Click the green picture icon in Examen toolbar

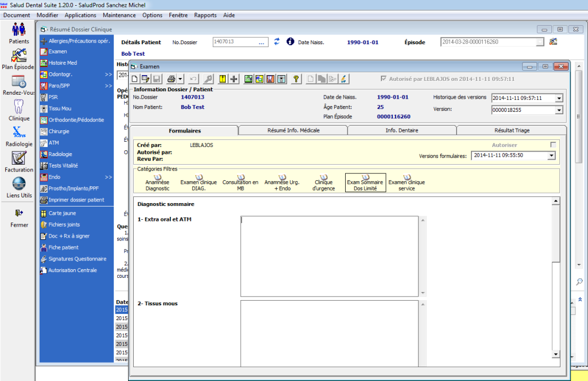(248, 79)
